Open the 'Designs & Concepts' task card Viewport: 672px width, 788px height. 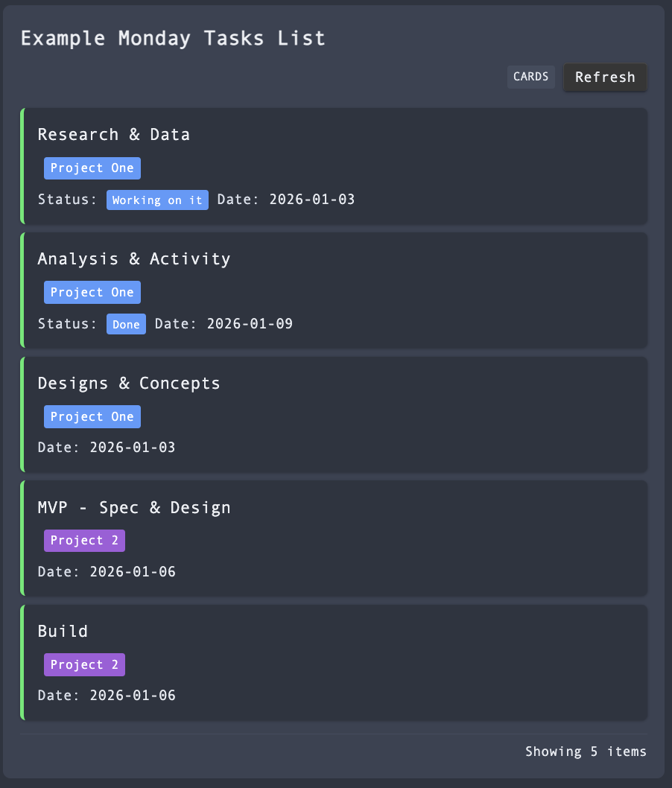point(335,383)
